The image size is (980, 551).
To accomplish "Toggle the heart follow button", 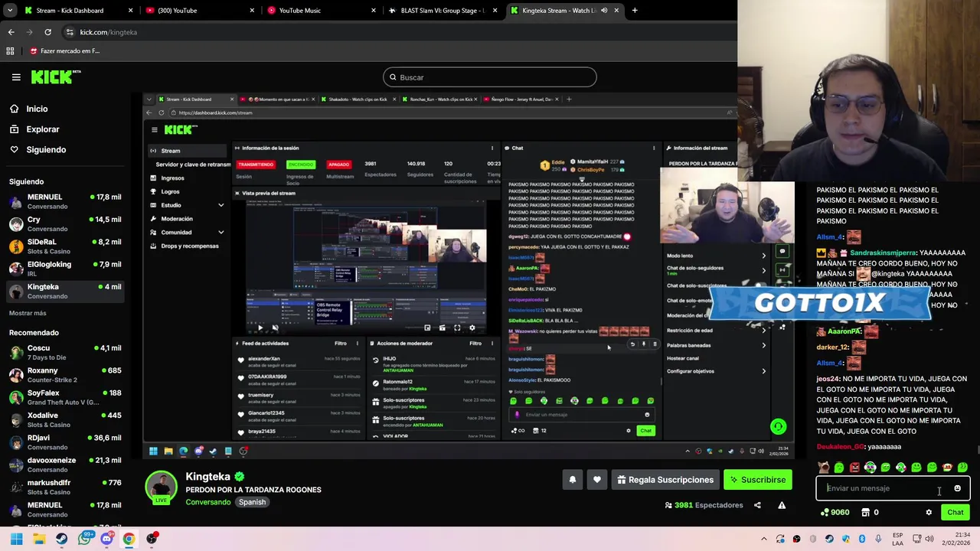I will point(597,480).
